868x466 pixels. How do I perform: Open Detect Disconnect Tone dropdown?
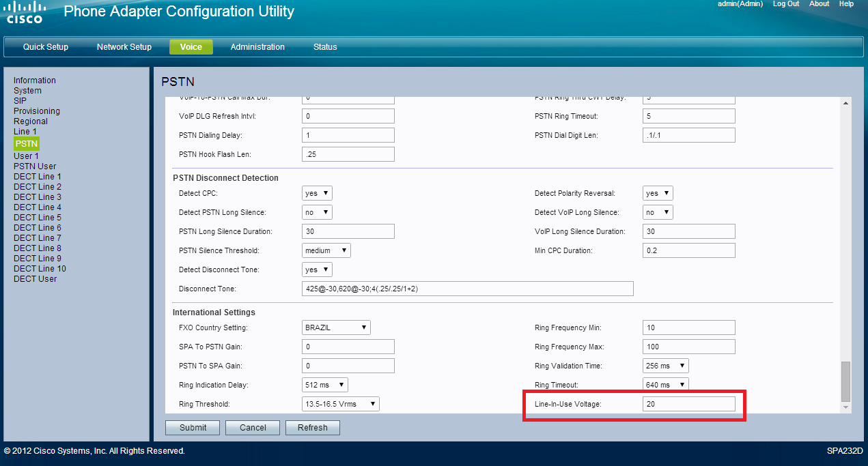(x=317, y=270)
